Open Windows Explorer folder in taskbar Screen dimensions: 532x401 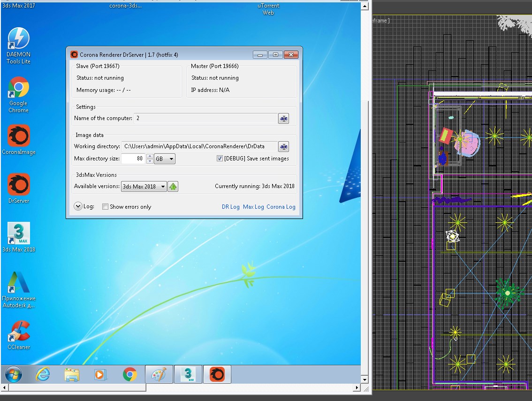tap(72, 375)
